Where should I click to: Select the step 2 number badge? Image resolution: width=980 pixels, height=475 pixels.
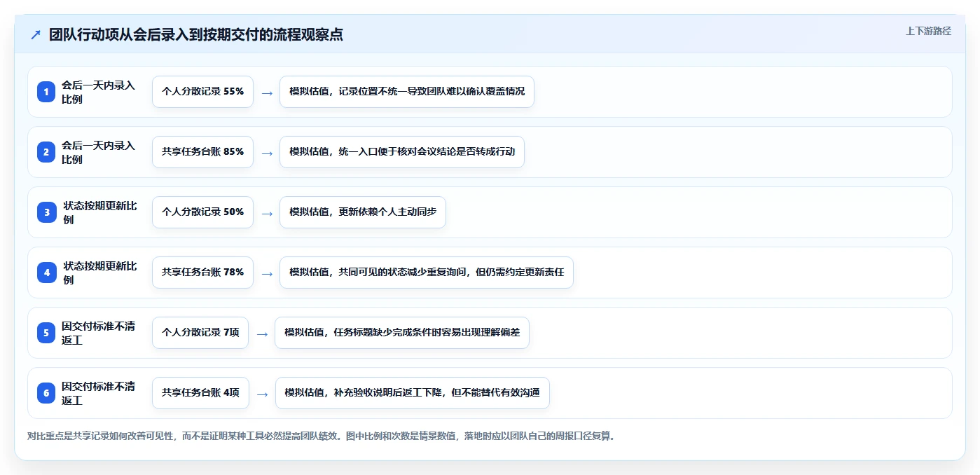tap(46, 152)
